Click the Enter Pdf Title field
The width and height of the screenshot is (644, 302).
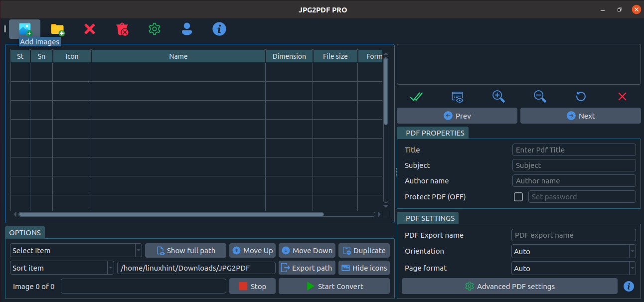click(574, 150)
